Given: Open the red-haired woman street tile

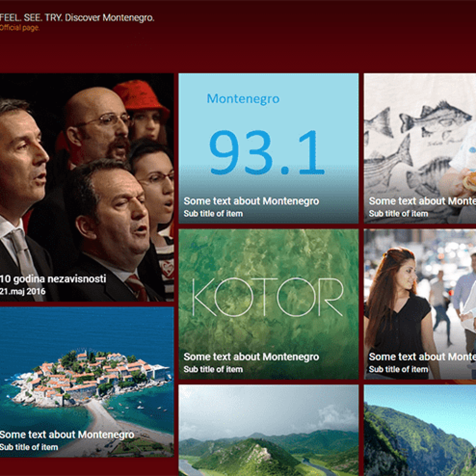Looking at the screenshot, I should [420, 304].
